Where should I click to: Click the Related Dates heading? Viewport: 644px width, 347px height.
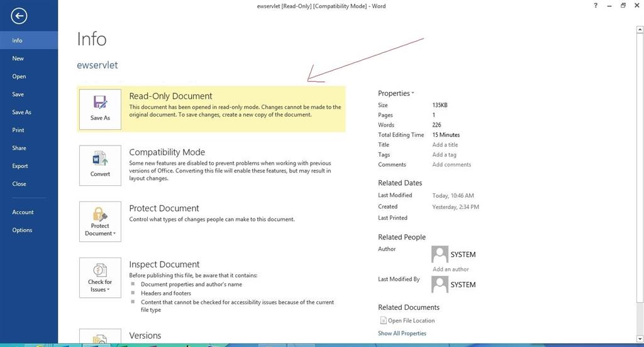coord(400,183)
